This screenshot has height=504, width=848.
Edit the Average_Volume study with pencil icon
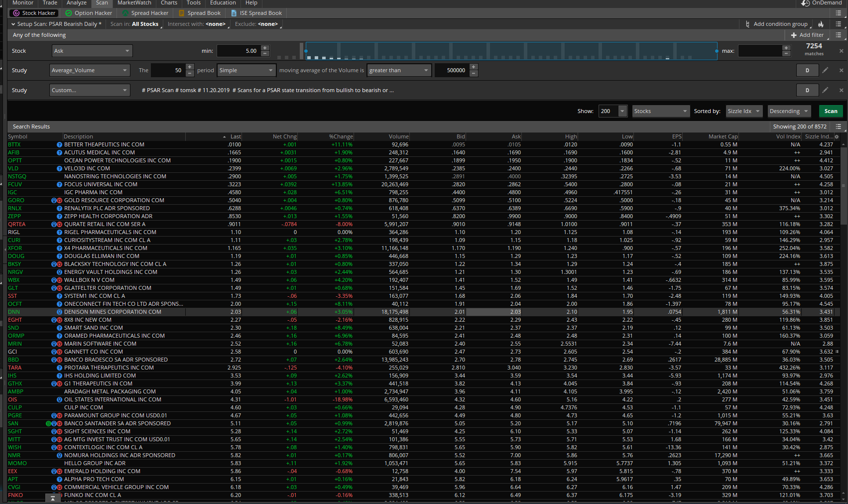click(x=825, y=70)
